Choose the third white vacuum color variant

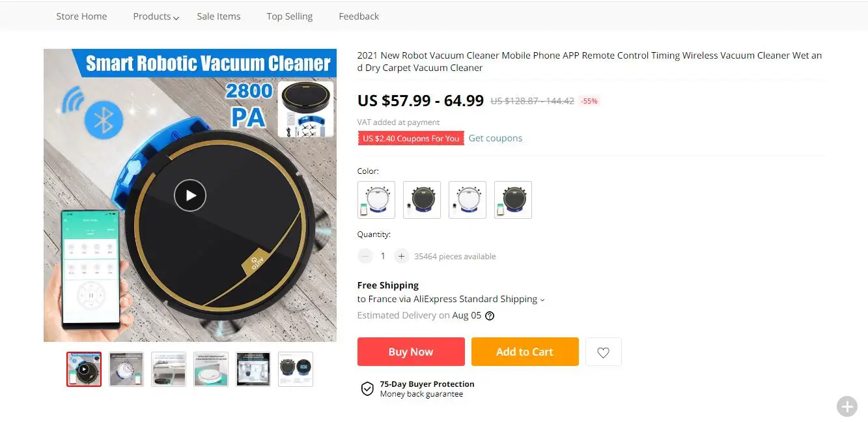(468, 200)
